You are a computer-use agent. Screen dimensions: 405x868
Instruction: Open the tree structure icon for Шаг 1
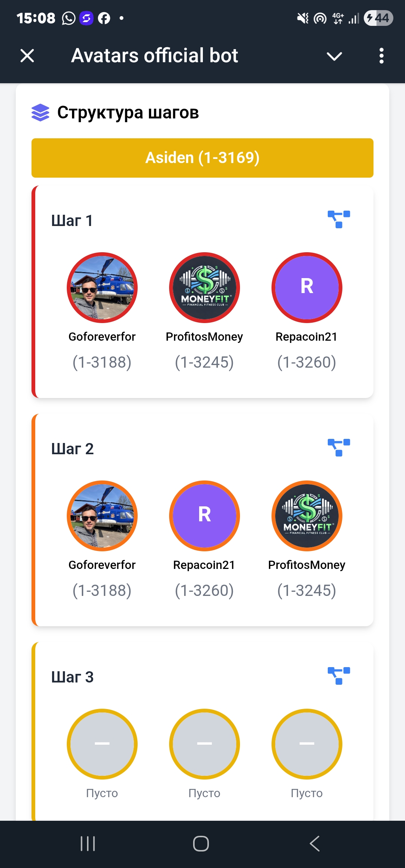click(339, 219)
